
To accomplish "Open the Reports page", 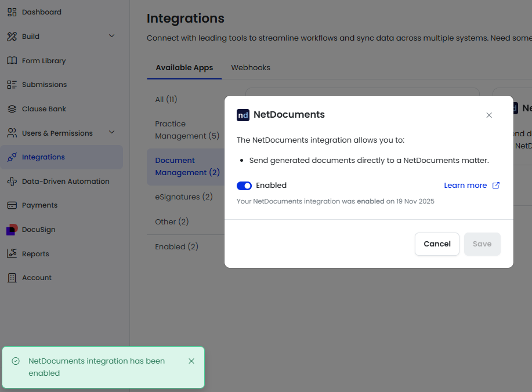I will click(x=35, y=253).
